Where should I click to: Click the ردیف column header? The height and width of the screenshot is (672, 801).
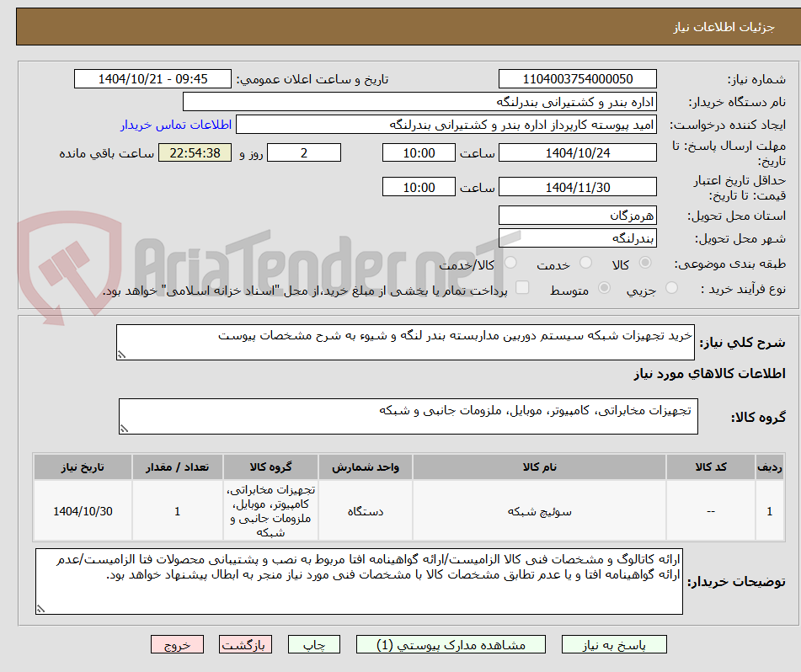point(770,467)
